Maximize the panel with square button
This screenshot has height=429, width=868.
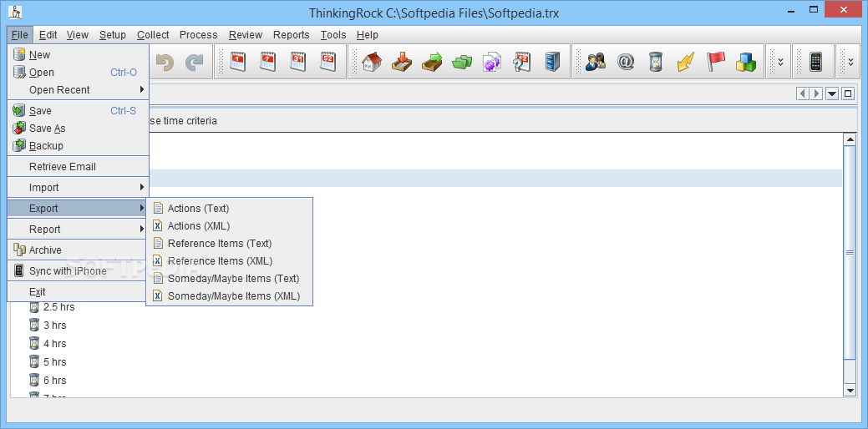(x=847, y=94)
